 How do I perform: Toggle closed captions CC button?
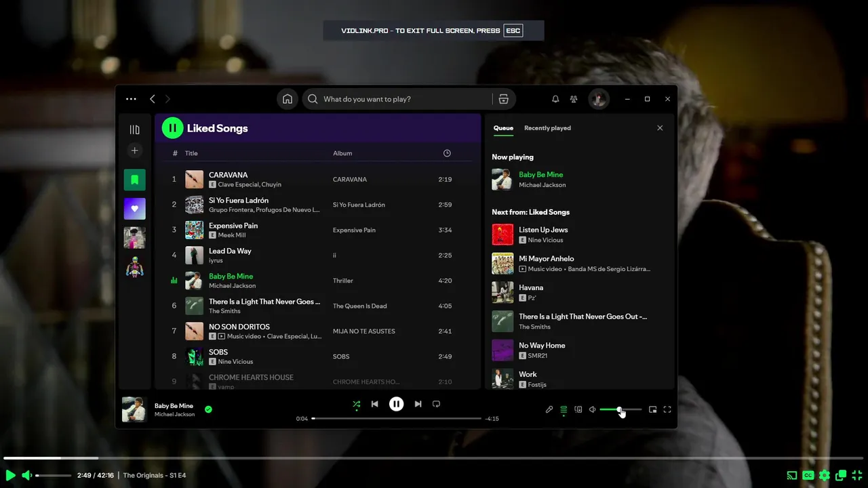808,475
